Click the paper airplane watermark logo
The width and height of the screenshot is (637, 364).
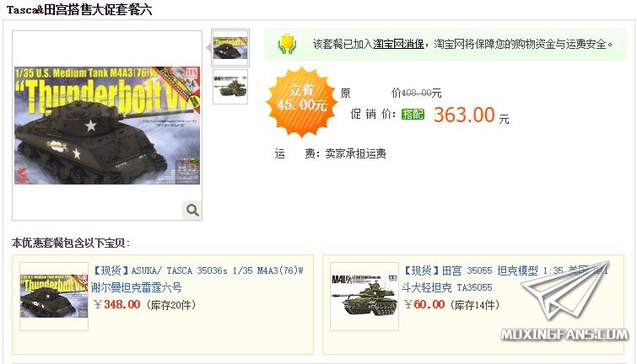tap(566, 289)
